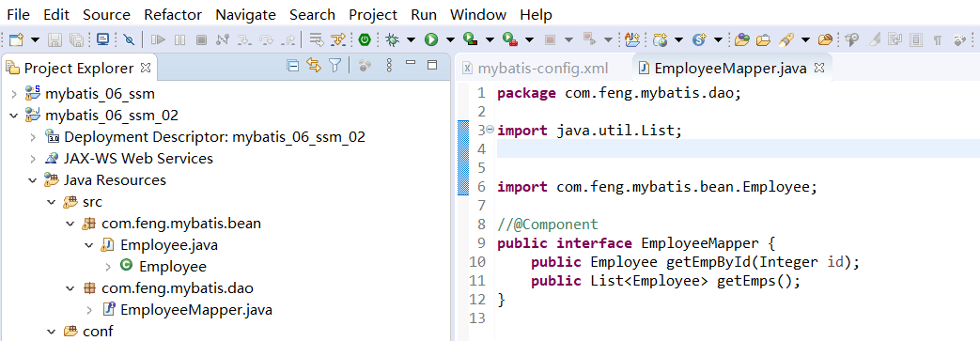The width and height of the screenshot is (980, 341).
Task: Click the green Spring Boot power icon
Action: pyautogui.click(x=365, y=40)
